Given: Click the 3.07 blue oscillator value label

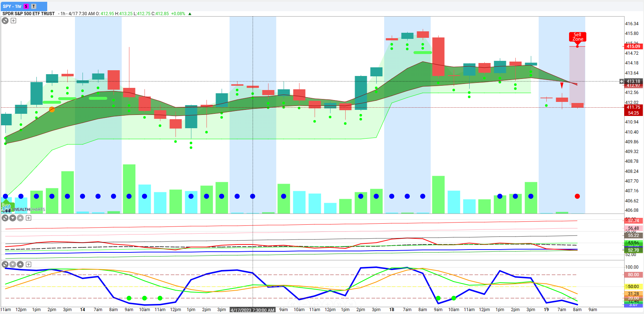Looking at the screenshot, I should tap(633, 305).
